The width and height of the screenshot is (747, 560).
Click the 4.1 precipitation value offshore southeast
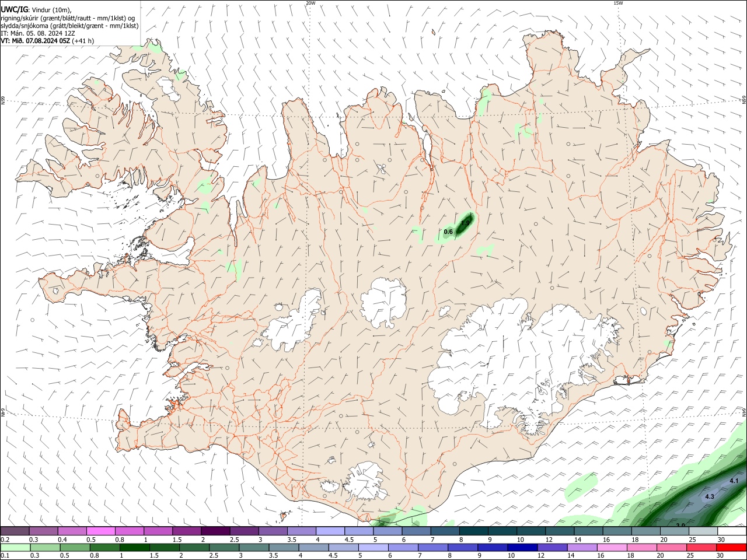(x=734, y=481)
